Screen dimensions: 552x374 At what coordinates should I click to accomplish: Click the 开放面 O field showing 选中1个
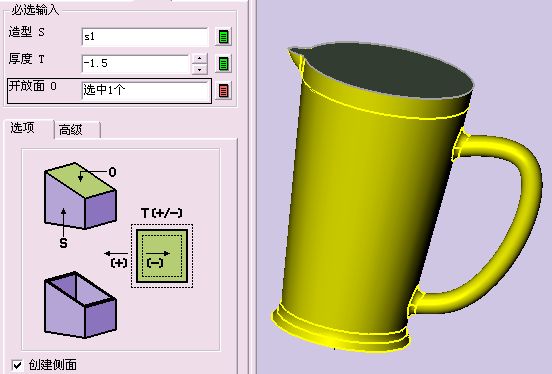(146, 91)
